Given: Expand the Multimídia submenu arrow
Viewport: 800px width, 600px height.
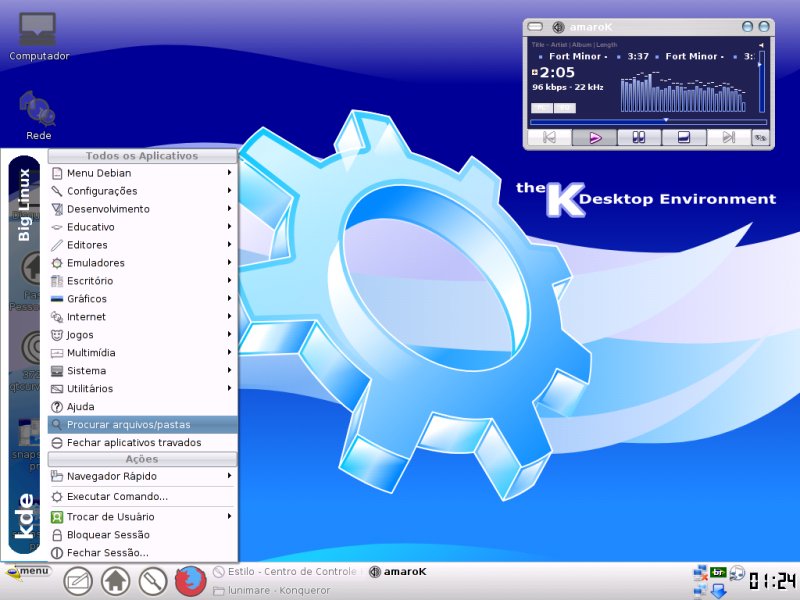Looking at the screenshot, I should [230, 352].
